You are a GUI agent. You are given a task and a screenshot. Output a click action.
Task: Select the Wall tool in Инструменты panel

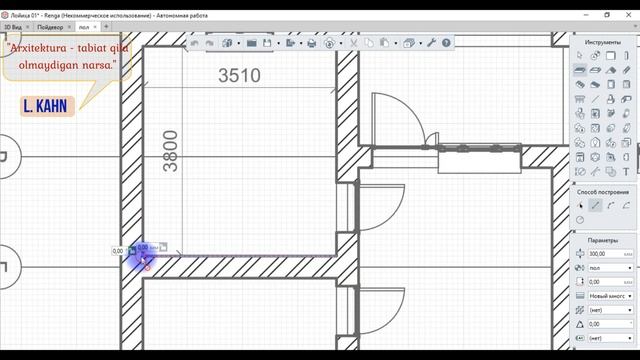[x=611, y=56]
